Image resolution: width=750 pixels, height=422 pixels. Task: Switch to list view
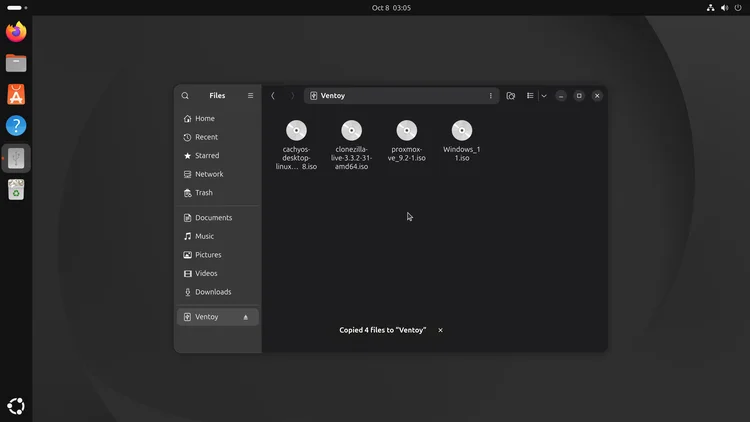click(530, 96)
